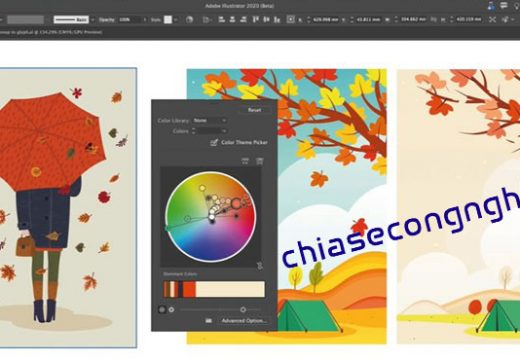
Task: Switch to the open document tab
Action: point(51,32)
